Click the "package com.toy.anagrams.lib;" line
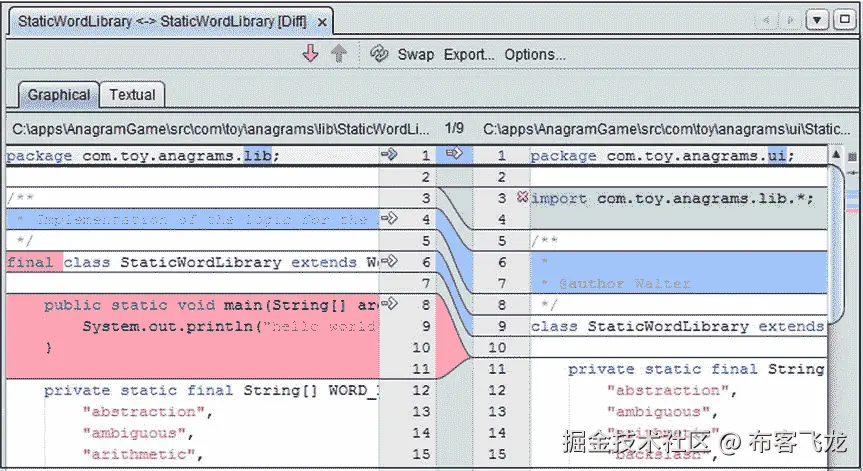Viewport: 863px width, 471px height. point(143,156)
